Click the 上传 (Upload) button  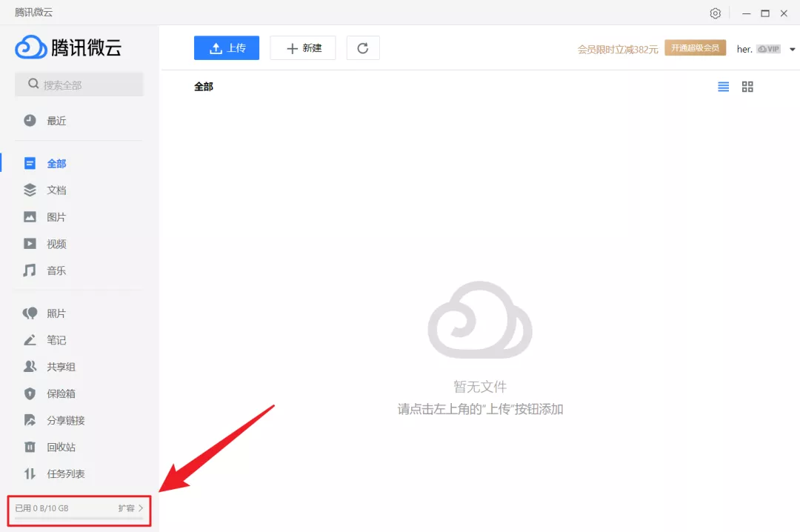pos(227,47)
